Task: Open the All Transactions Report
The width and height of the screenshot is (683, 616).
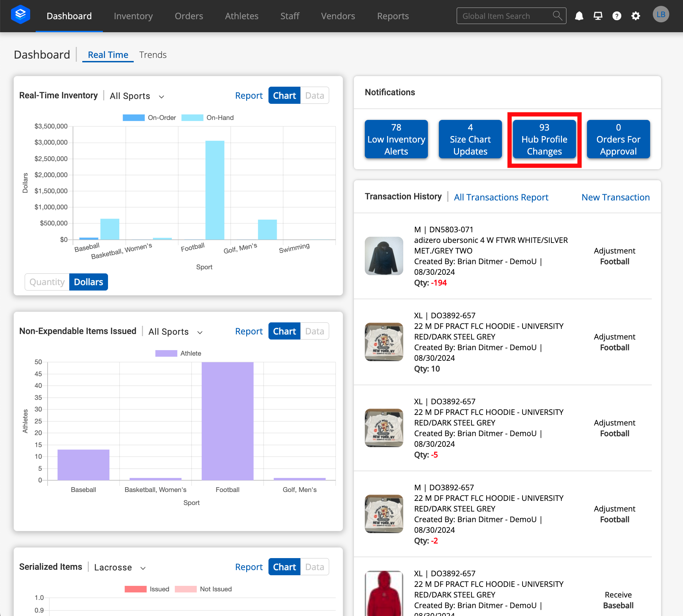Action: pos(501,197)
